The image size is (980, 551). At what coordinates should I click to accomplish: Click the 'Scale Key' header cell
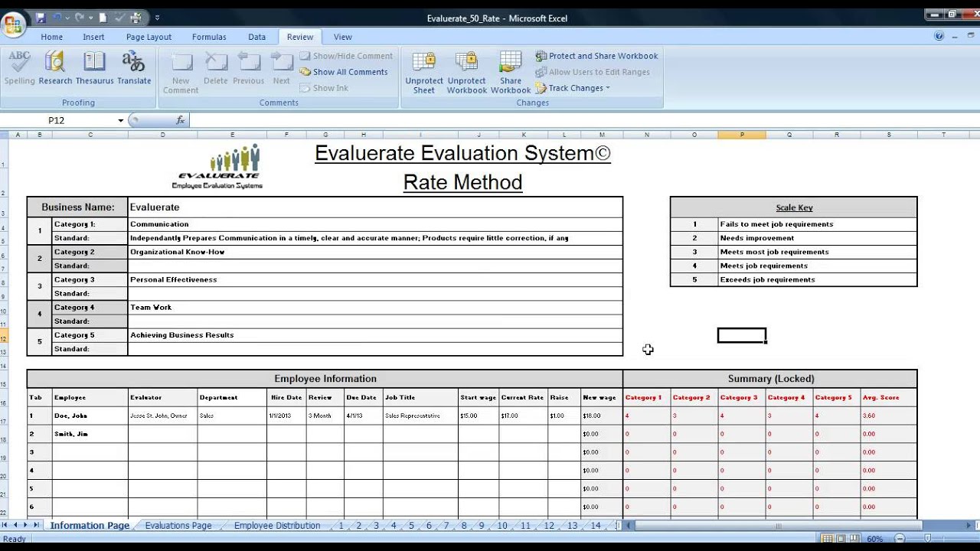pos(793,207)
